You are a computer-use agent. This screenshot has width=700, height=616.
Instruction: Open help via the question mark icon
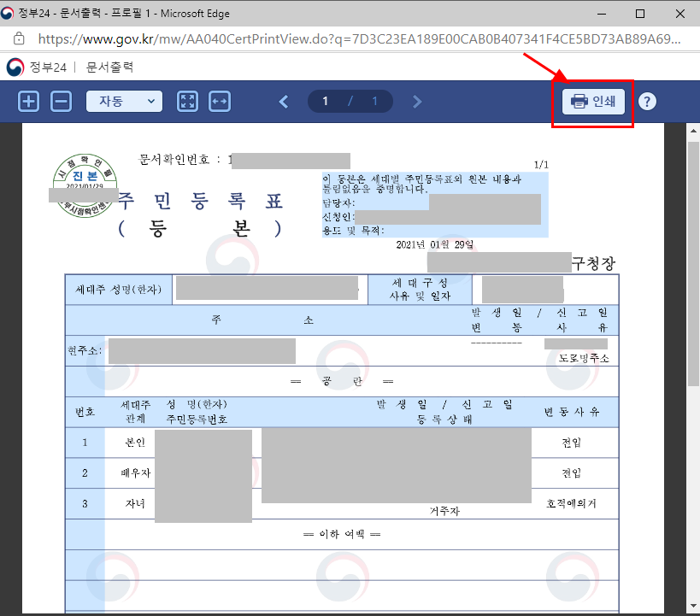(x=647, y=102)
